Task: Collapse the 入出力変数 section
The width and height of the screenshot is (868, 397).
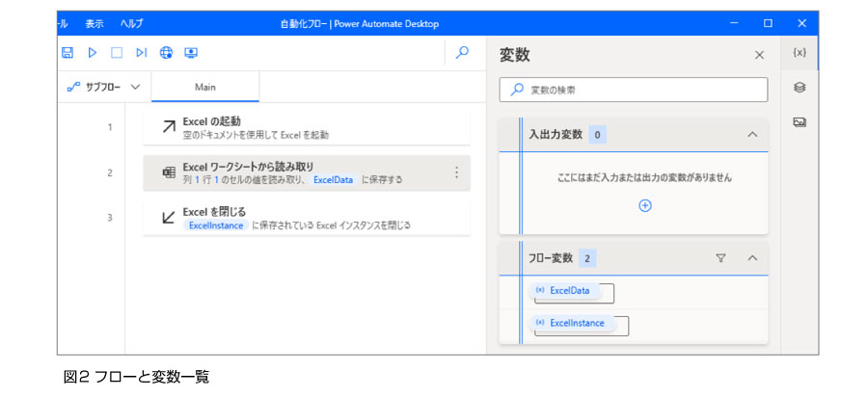Action: point(751,134)
